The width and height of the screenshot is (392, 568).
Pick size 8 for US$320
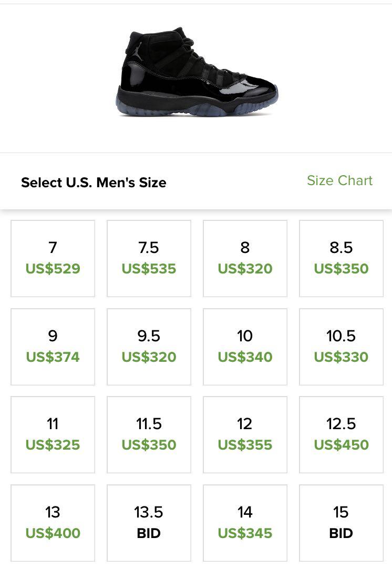[245, 258]
